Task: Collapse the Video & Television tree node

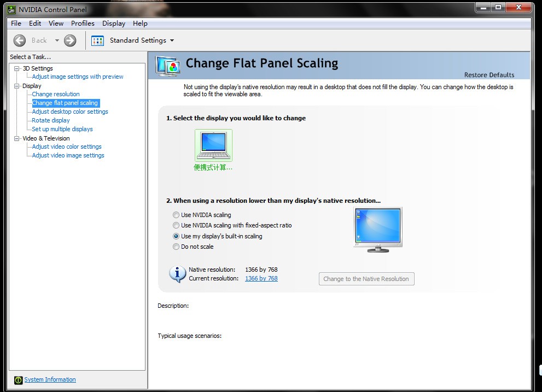Action: 16,138
